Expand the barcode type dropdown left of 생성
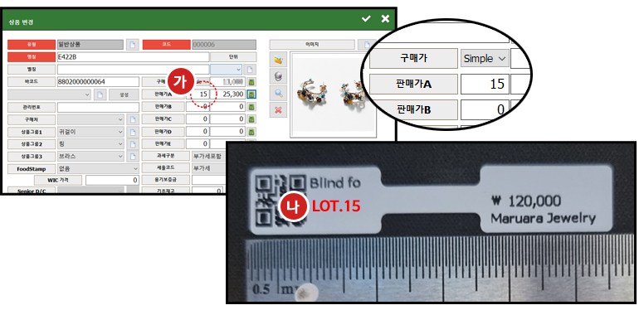The width and height of the screenshot is (644, 310). [x=49, y=94]
